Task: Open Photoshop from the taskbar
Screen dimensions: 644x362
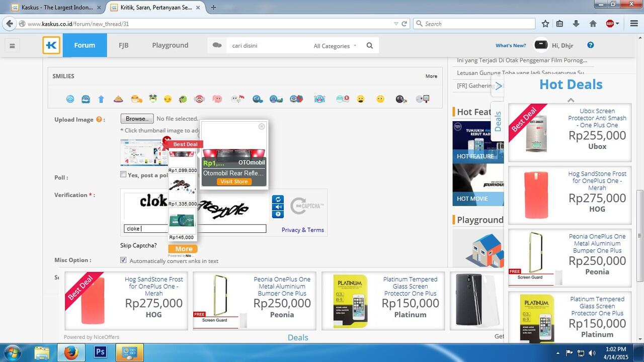Action: click(101, 352)
